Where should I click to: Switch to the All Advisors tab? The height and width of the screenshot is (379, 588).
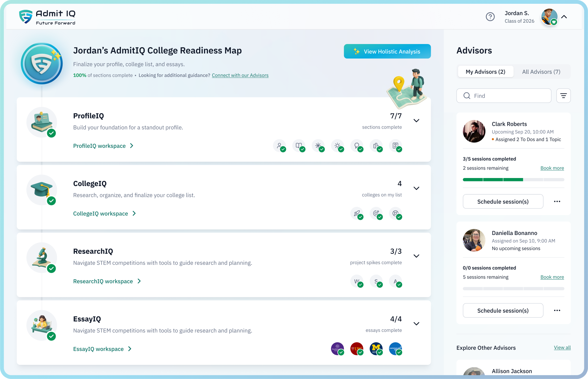pyautogui.click(x=541, y=72)
